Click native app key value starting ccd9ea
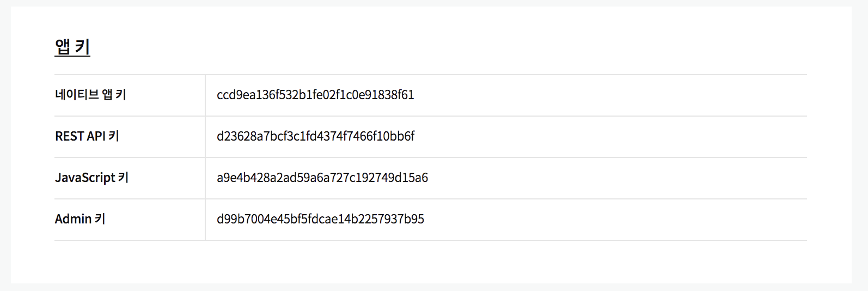 point(315,95)
